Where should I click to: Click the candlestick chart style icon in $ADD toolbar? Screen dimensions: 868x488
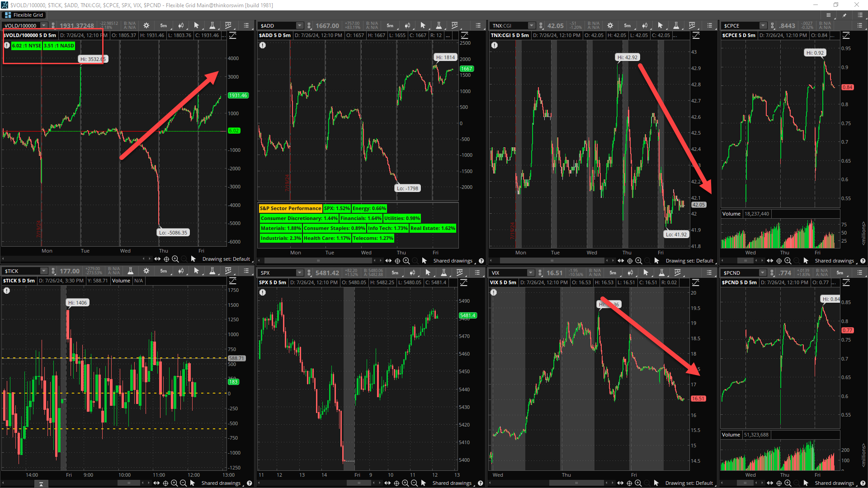click(407, 26)
